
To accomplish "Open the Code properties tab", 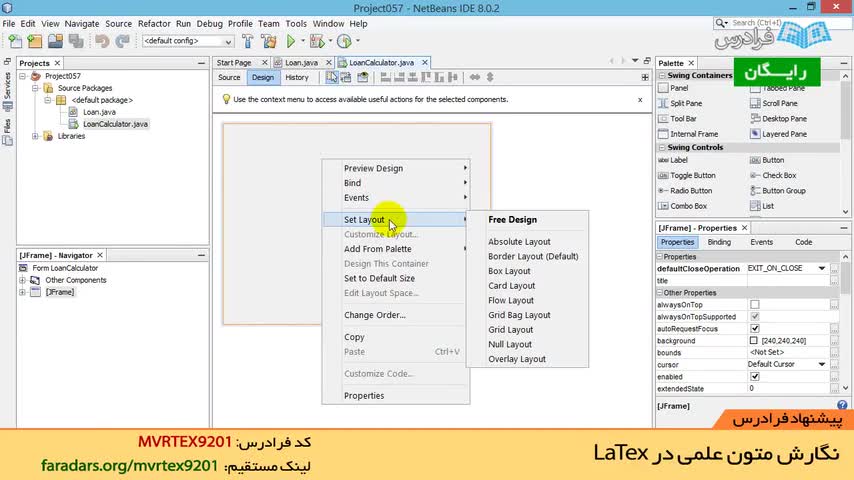I will [x=803, y=242].
